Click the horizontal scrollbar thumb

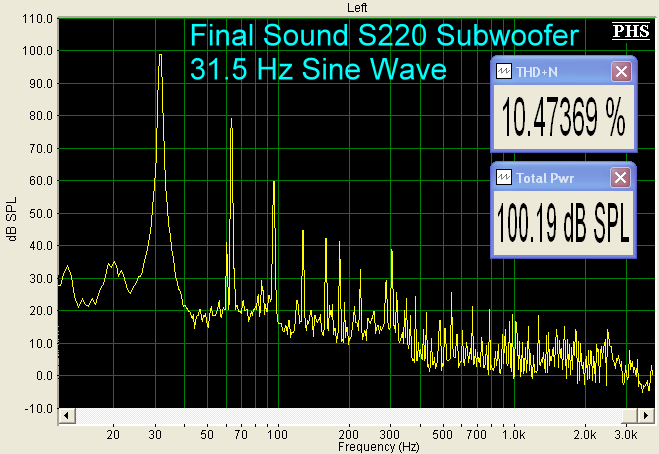630,416
